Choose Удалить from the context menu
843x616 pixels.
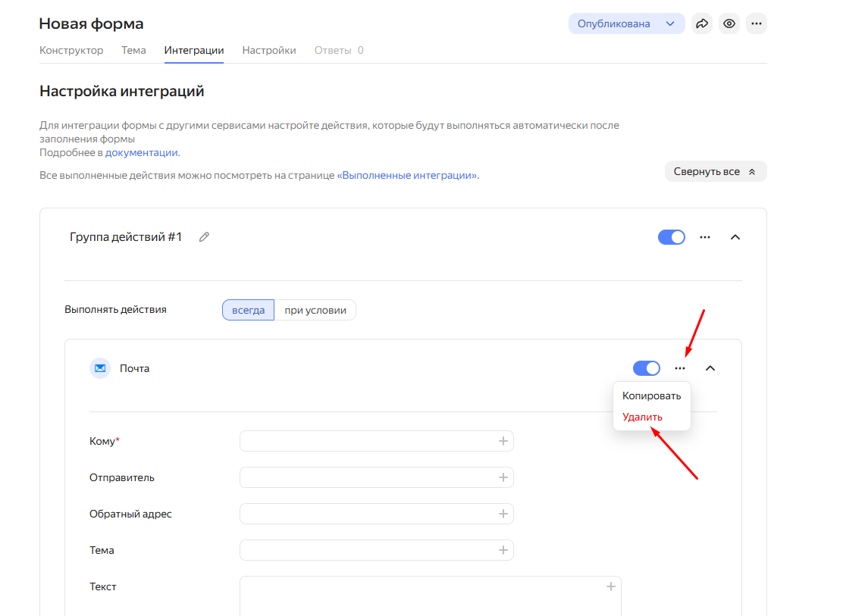642,417
